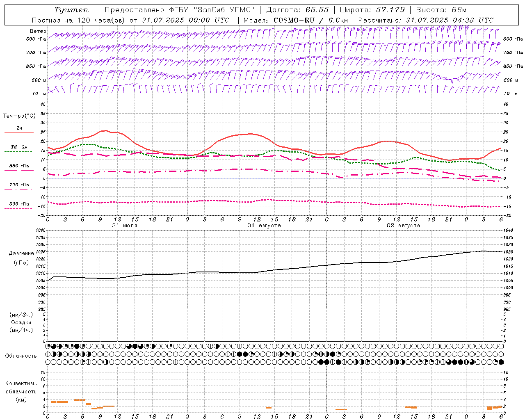Click the '(км)' convective cloud unit
525x420 pixels.
pyautogui.click(x=21, y=399)
